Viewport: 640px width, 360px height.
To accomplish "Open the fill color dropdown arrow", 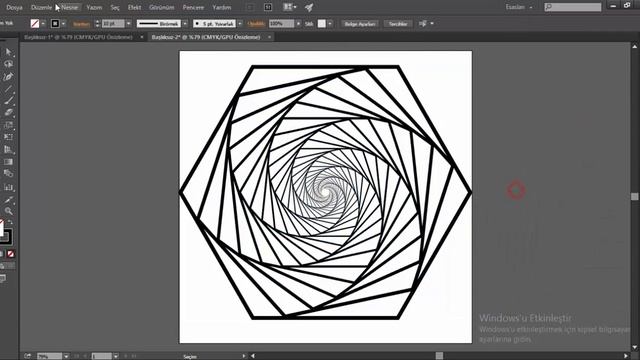I will 43,24.
